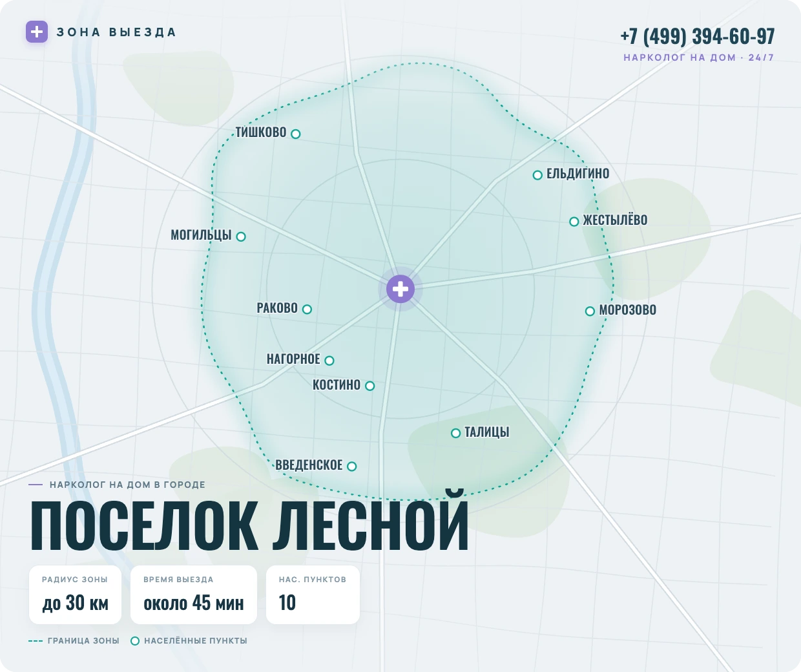Click the Ельдигино settlement marker
The width and height of the screenshot is (801, 672).
[x=537, y=175]
